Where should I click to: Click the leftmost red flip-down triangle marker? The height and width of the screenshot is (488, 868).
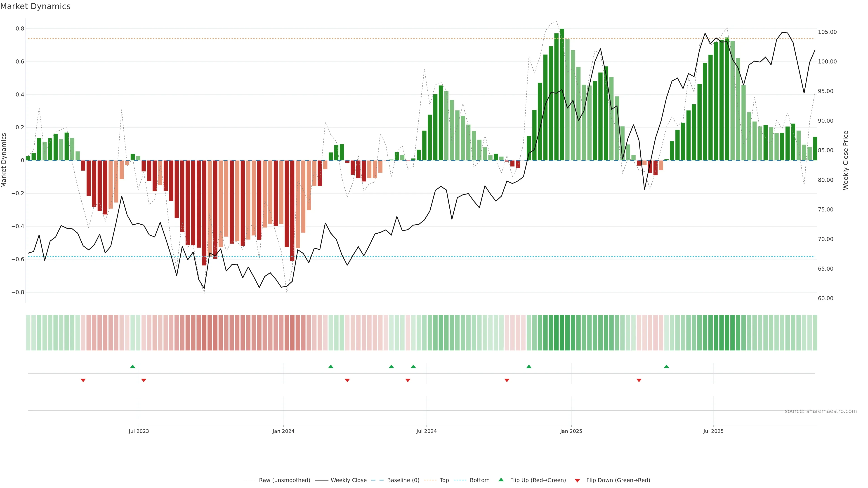83,380
